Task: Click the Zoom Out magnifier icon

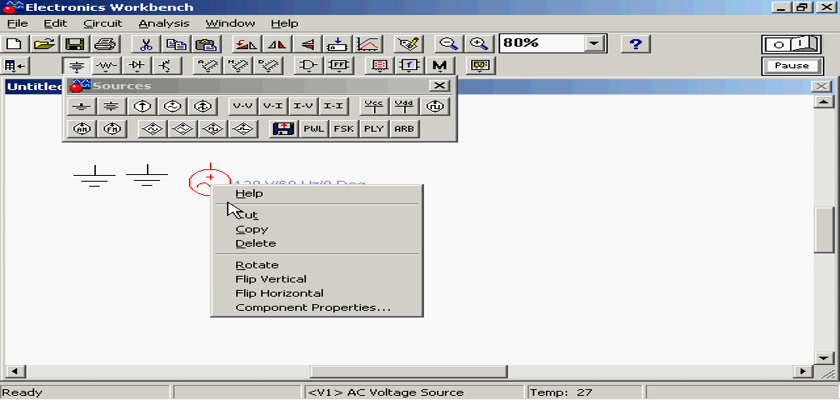Action: 447,44
